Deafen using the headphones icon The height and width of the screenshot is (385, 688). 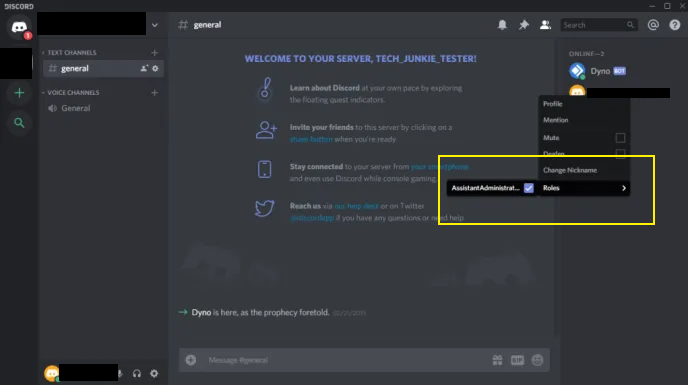137,374
